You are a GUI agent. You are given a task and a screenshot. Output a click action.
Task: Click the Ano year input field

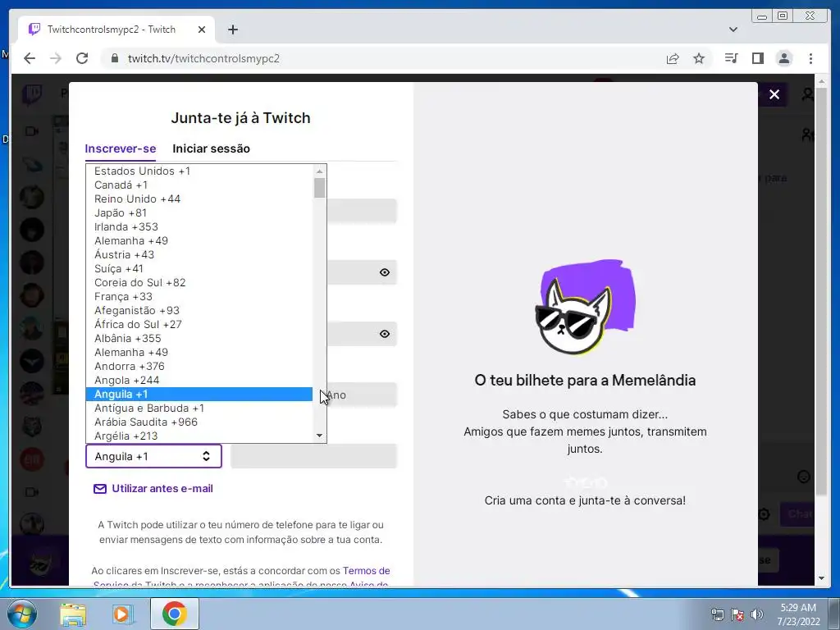[362, 395]
